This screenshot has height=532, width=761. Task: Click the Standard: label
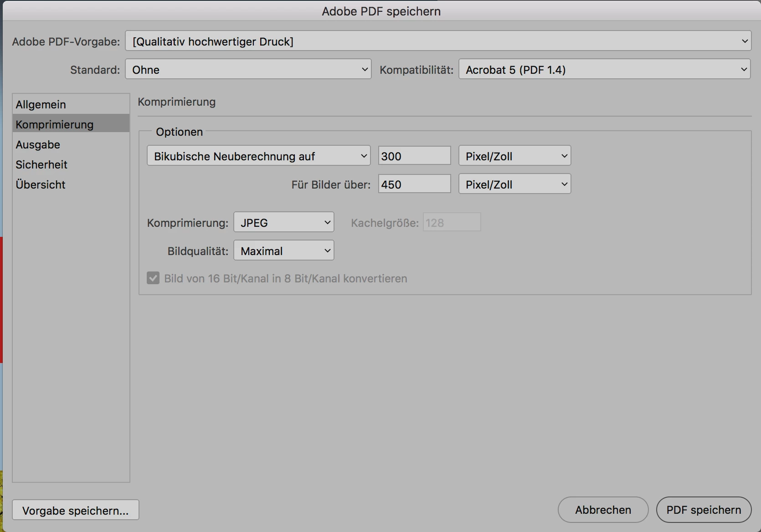[95, 70]
